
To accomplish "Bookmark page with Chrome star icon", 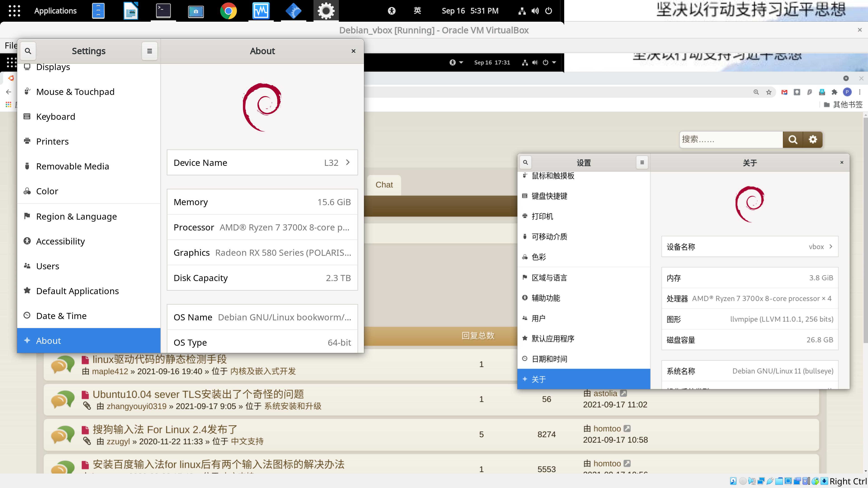I will pos(769,92).
